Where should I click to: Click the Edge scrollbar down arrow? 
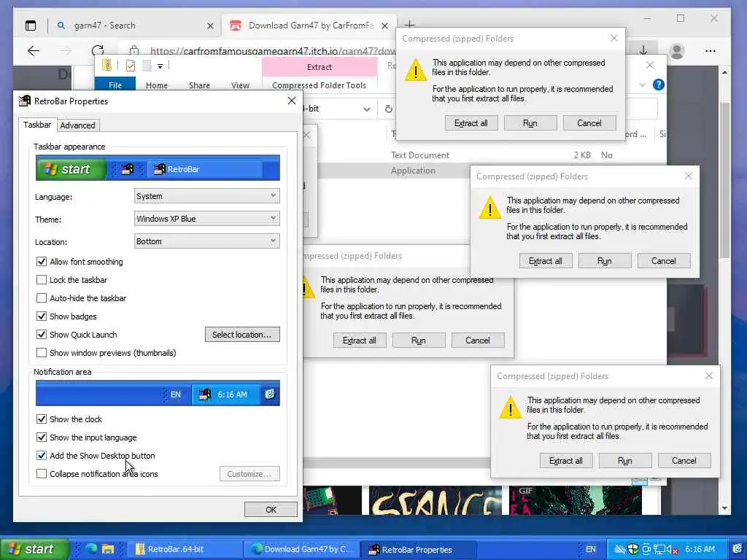pos(724,508)
